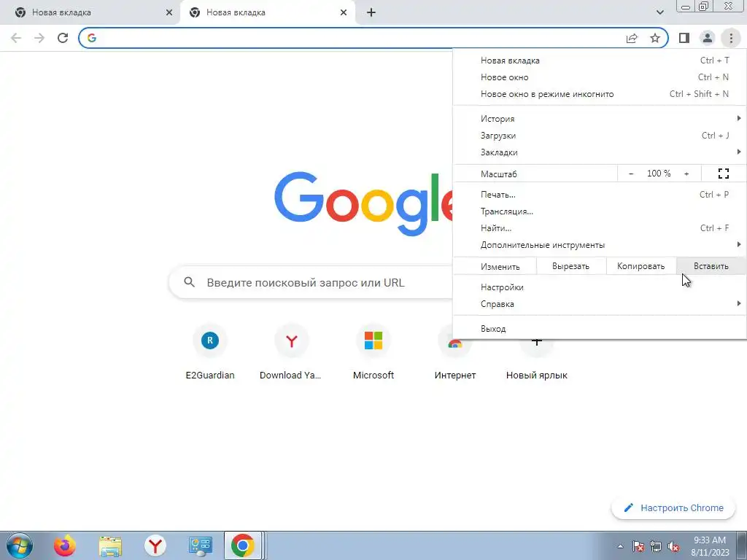747x560 pixels.
Task: Open Загрузки from the menu
Action: (x=600, y=135)
